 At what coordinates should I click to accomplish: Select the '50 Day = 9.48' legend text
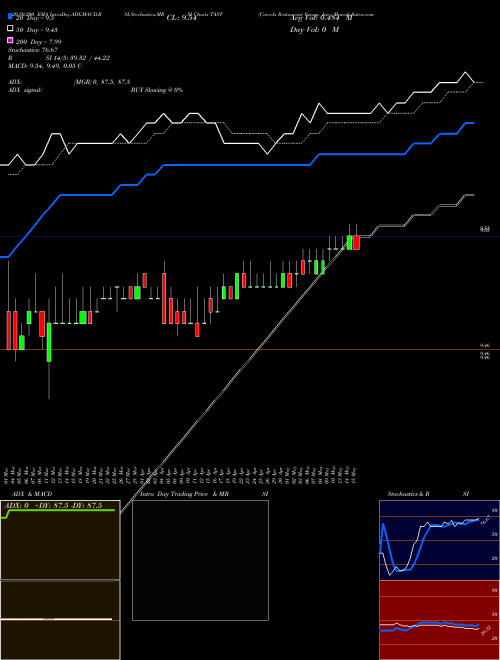click(x=37, y=30)
